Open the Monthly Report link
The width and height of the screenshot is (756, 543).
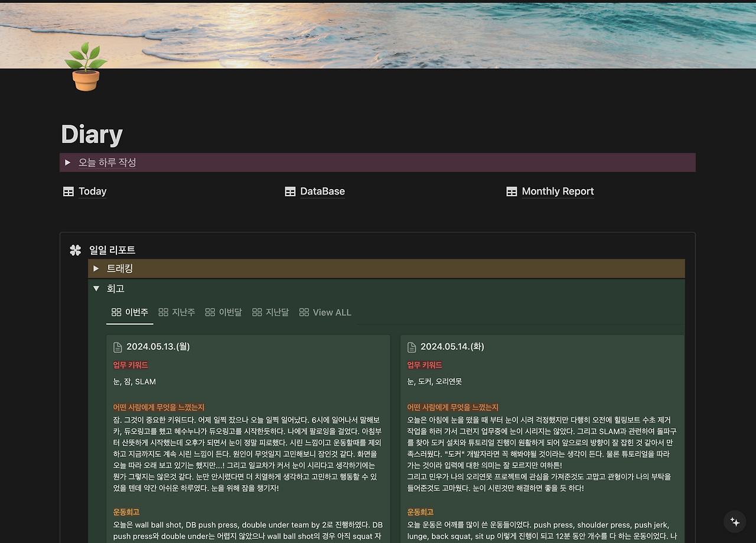557,191
